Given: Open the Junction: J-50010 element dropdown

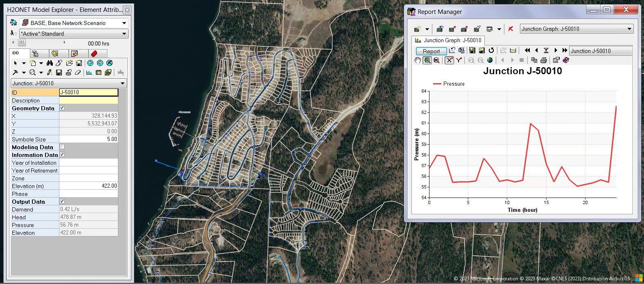Looking at the screenshot, I should tap(68, 83).
